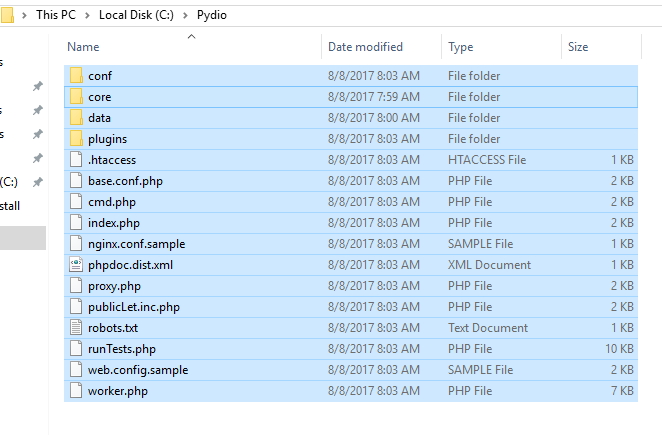Image resolution: width=662 pixels, height=435 pixels.
Task: Select the plugins folder name
Action: point(107,139)
